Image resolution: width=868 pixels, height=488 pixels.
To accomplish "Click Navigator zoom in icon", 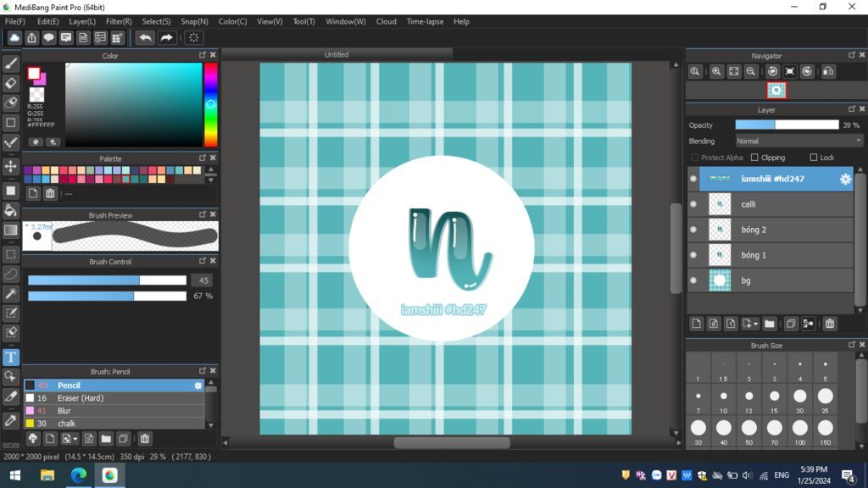I will (716, 71).
